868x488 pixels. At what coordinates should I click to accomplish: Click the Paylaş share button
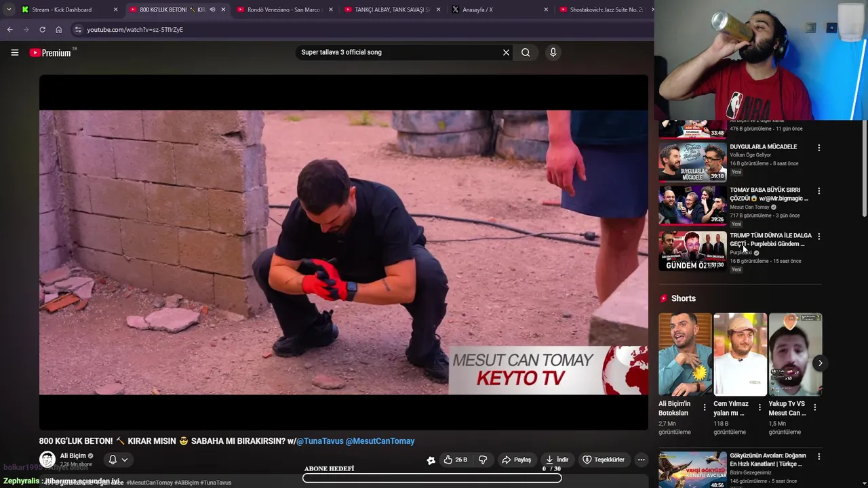tap(516, 460)
